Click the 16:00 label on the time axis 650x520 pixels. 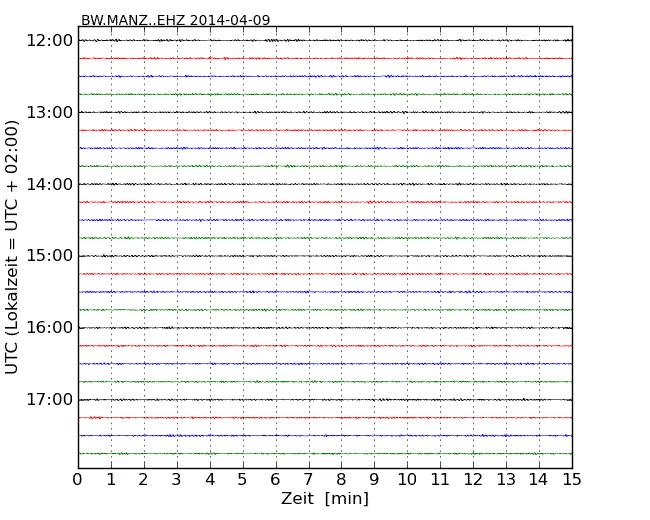point(50,328)
